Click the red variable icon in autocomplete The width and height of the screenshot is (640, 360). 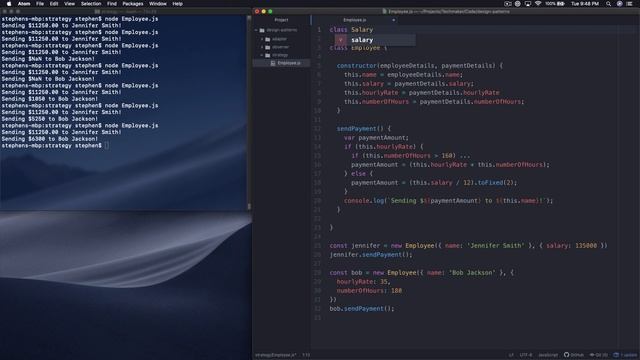pyautogui.click(x=341, y=40)
